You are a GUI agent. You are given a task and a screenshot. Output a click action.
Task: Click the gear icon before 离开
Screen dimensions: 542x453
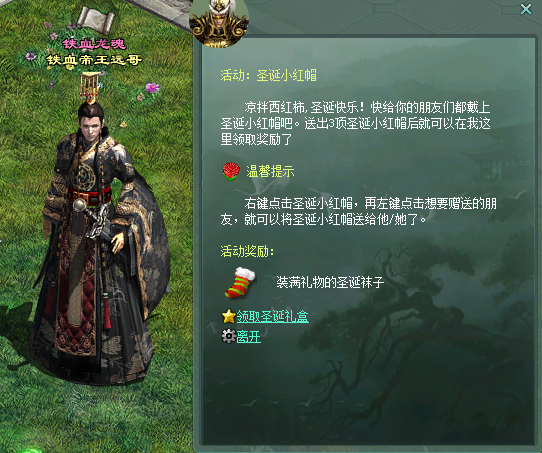(228, 336)
